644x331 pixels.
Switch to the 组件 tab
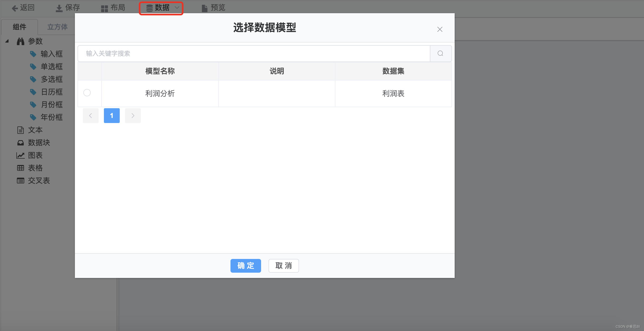click(19, 27)
